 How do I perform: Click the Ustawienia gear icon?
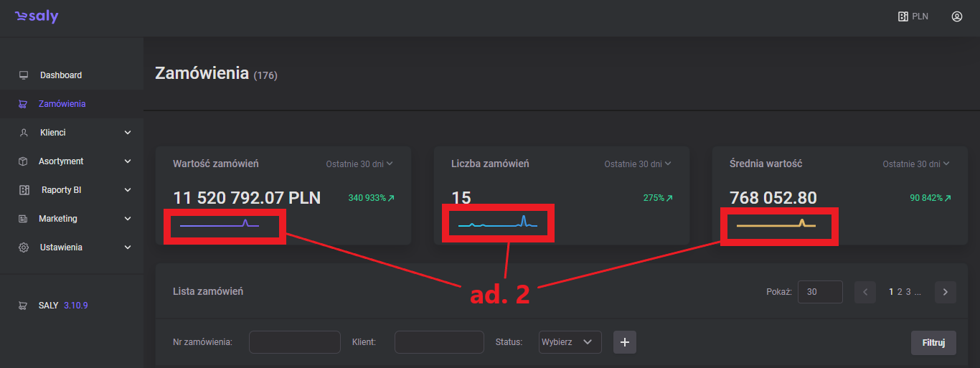(24, 247)
